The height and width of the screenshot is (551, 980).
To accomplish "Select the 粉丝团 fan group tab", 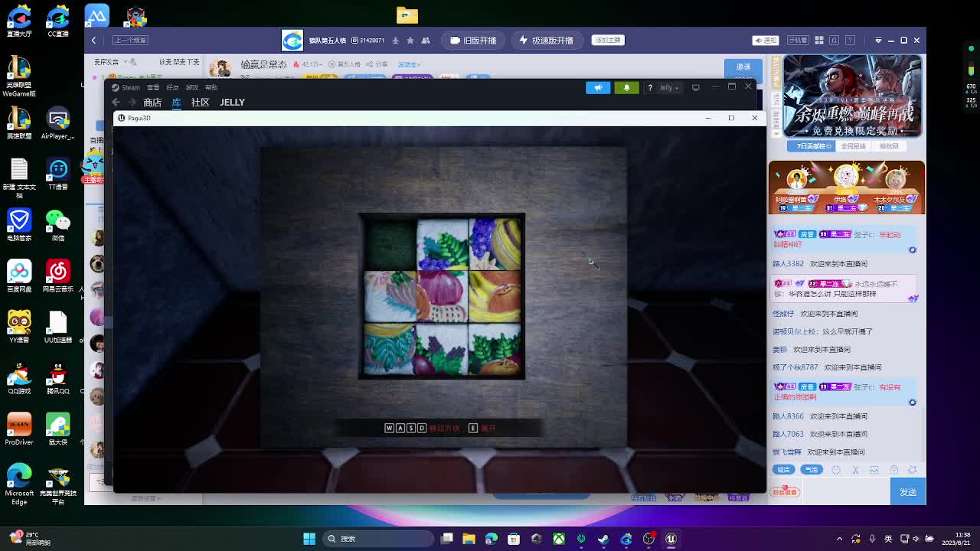I will tap(889, 146).
